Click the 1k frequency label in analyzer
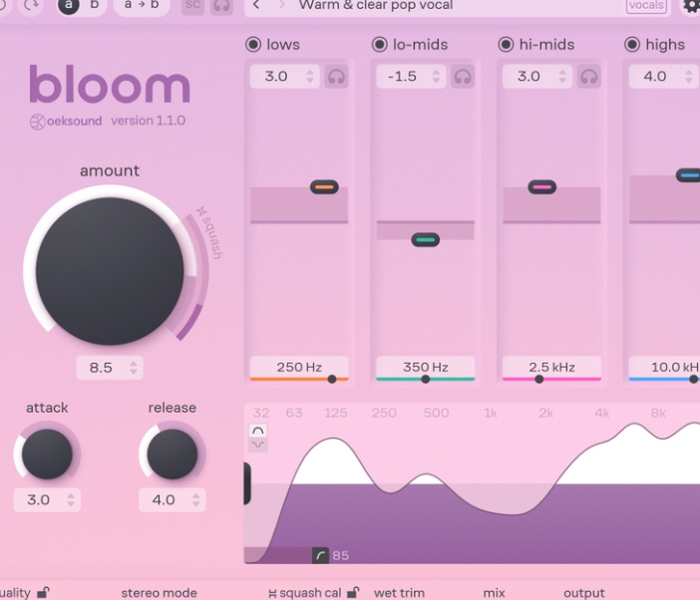 491,413
